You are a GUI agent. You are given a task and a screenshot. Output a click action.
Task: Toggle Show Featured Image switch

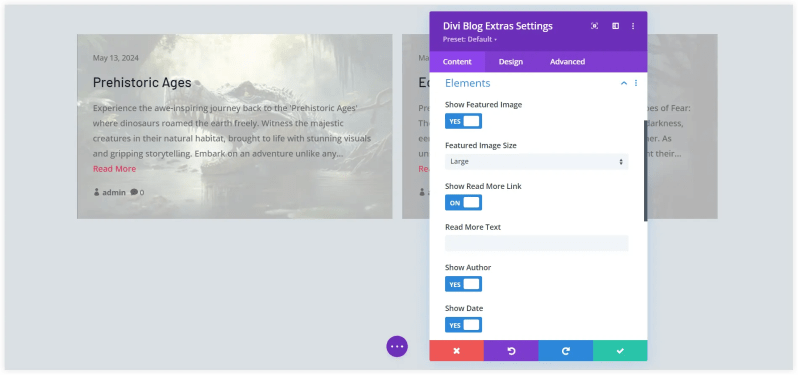point(463,121)
